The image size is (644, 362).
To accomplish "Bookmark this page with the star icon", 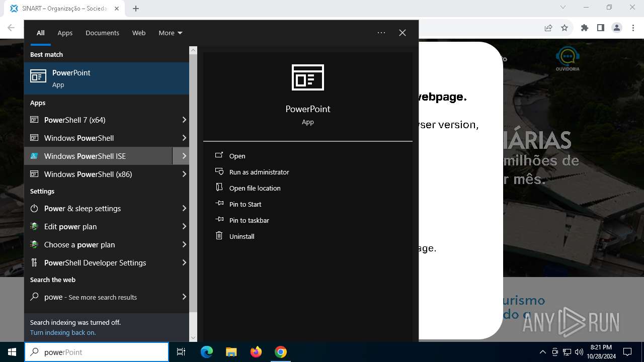I will (565, 28).
